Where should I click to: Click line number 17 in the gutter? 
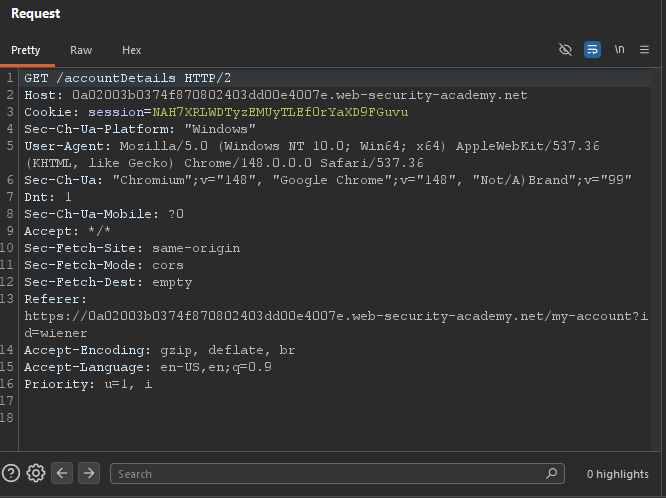coord(7,401)
